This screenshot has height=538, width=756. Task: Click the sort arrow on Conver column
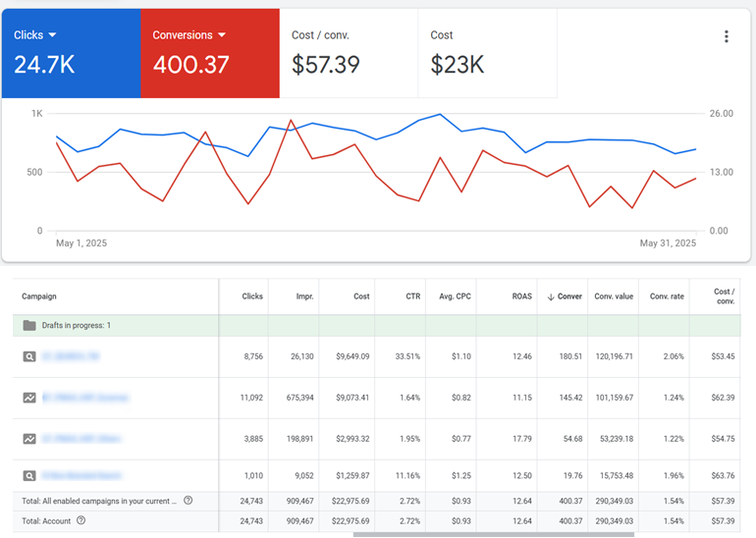coord(551,296)
